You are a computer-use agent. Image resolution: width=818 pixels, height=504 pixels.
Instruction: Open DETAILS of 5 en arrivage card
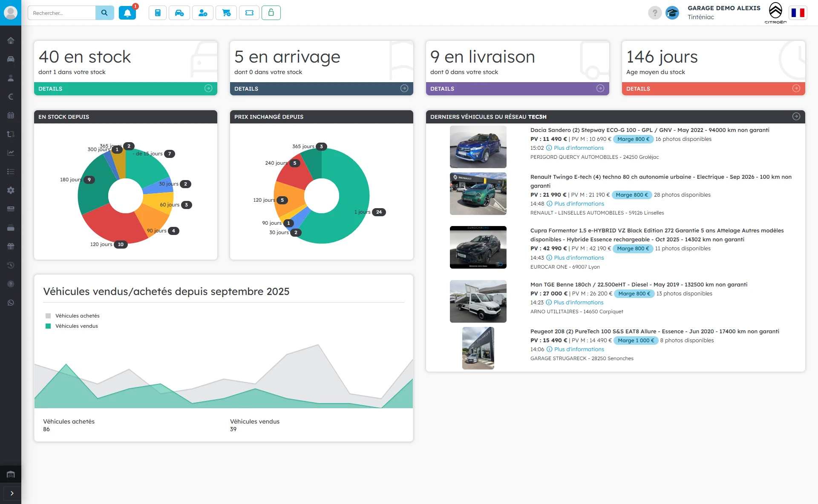tap(322, 89)
